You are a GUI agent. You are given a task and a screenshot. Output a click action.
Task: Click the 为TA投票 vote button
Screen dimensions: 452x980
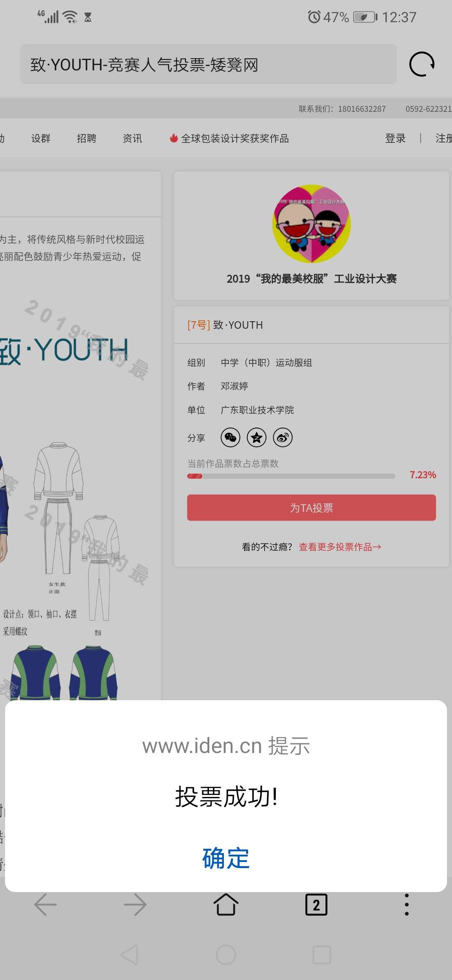coord(311,508)
